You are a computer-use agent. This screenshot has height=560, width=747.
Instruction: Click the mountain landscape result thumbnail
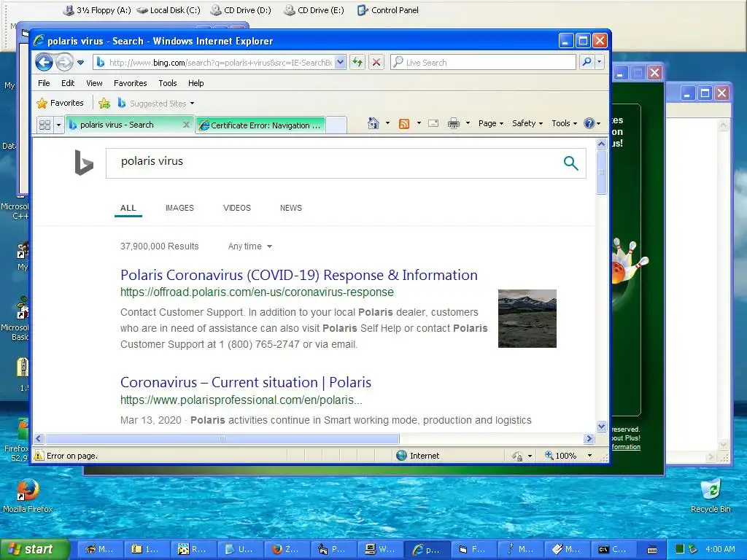click(x=527, y=319)
